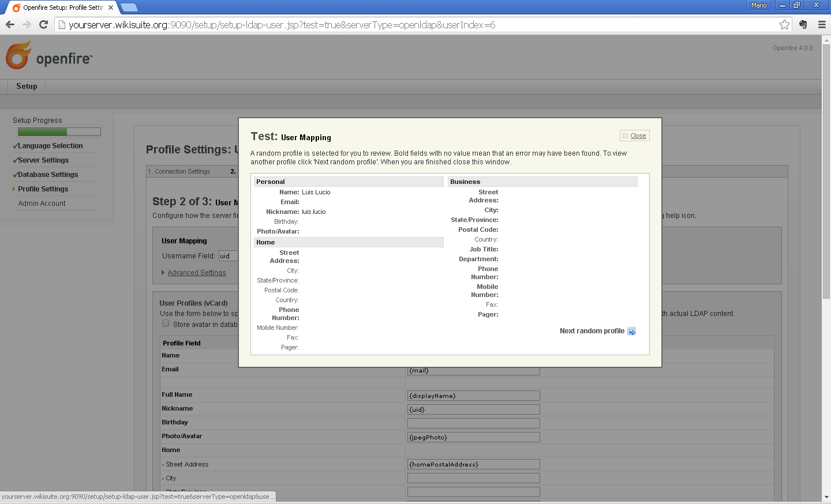Click the Evernote extension icon in toolbar
This screenshot has height=504, width=831.
[x=803, y=24]
